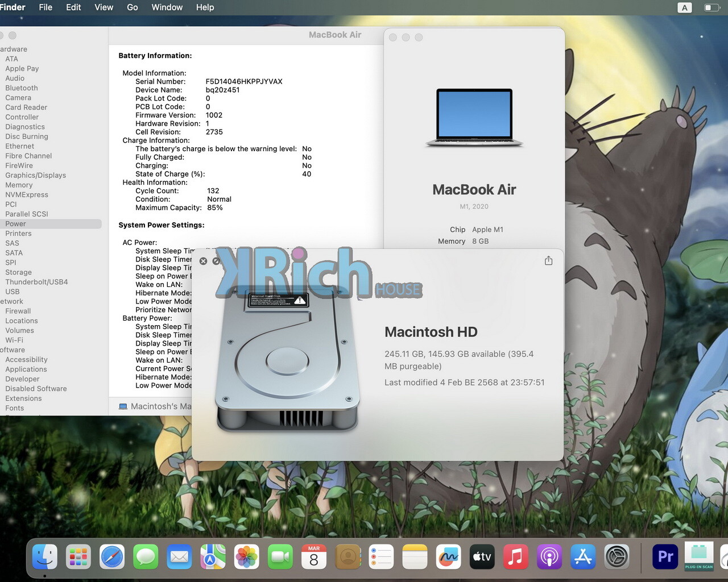Select Wi-Fi in the sidebar
Image resolution: width=728 pixels, height=582 pixels.
tap(14, 340)
